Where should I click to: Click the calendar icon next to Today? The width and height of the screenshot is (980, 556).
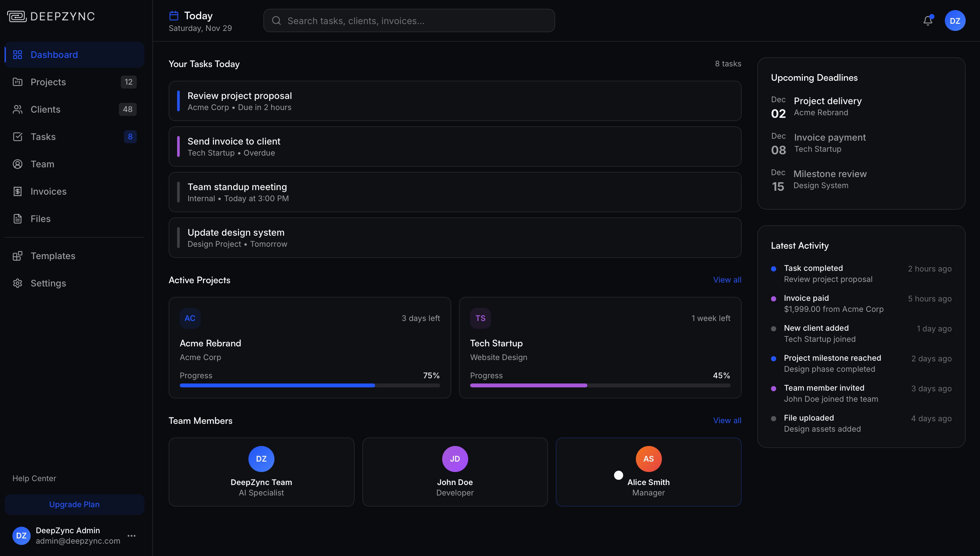174,15
